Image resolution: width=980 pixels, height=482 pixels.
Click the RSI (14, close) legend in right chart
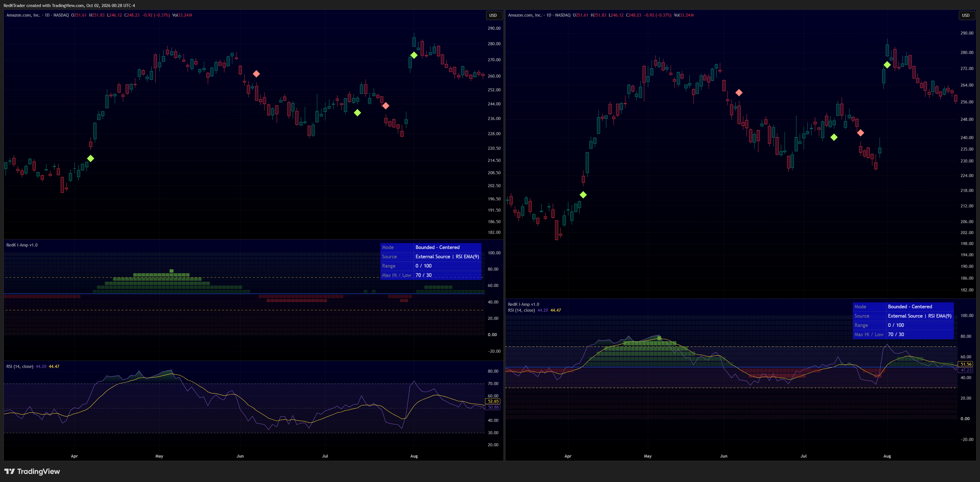pos(521,310)
